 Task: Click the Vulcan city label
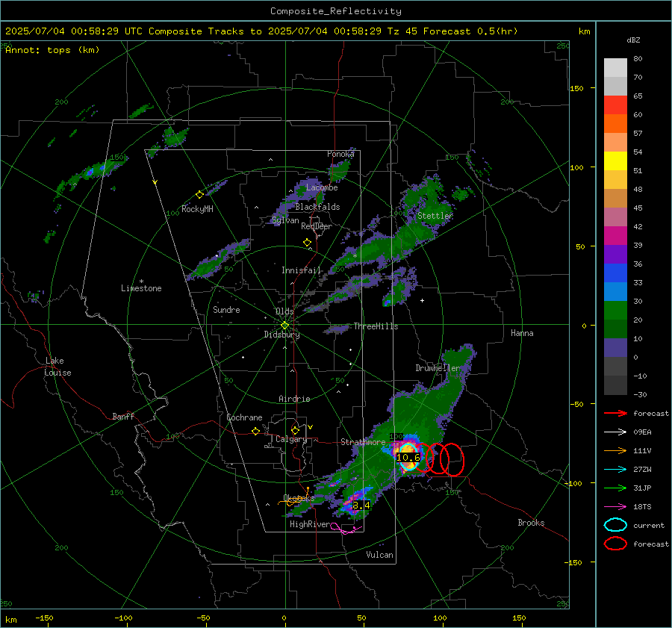[x=379, y=555]
